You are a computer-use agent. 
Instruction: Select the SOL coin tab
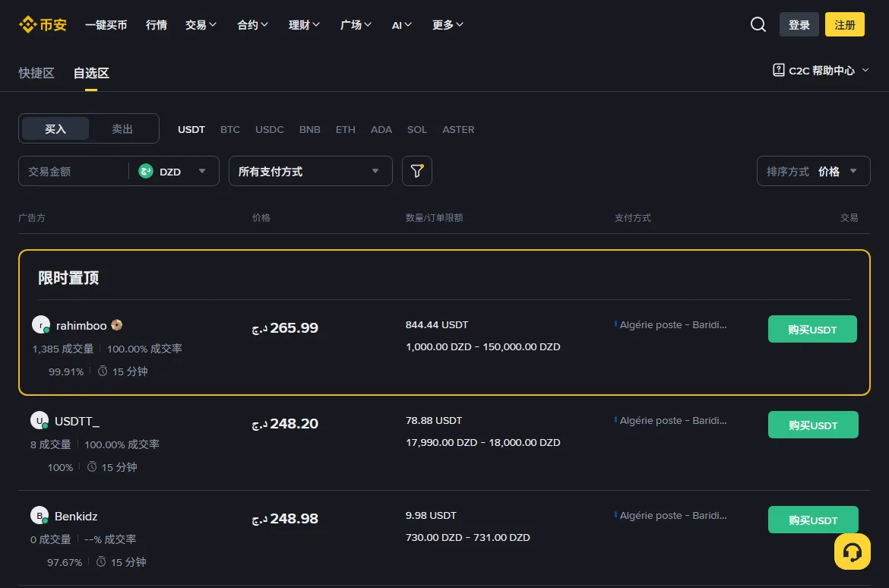tap(416, 129)
